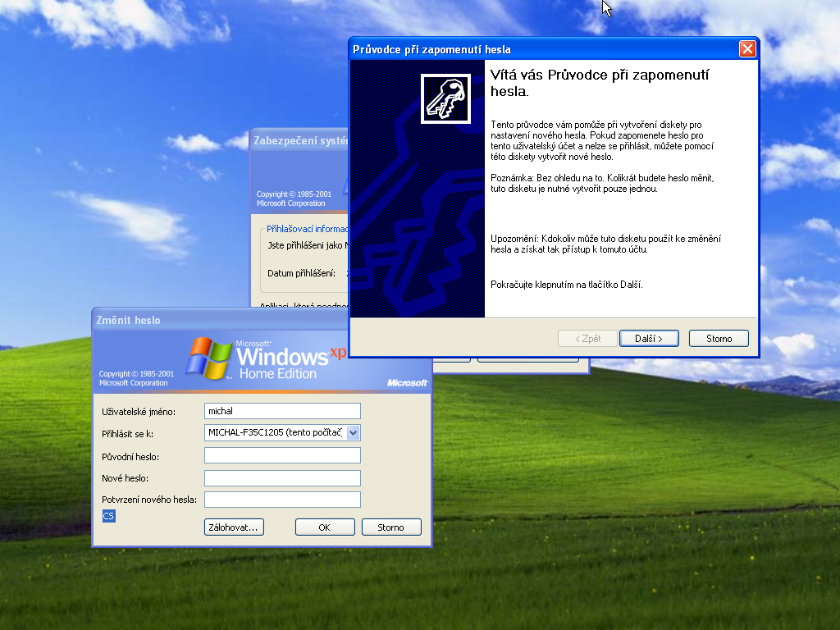
Task: Click the Potvrzení nového hesla field
Action: [282, 500]
